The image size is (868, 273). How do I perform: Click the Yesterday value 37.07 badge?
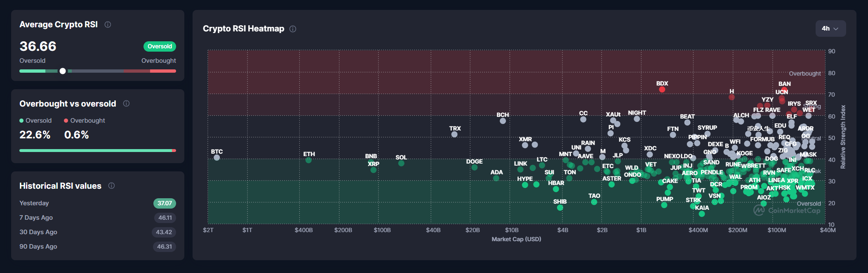click(x=165, y=203)
